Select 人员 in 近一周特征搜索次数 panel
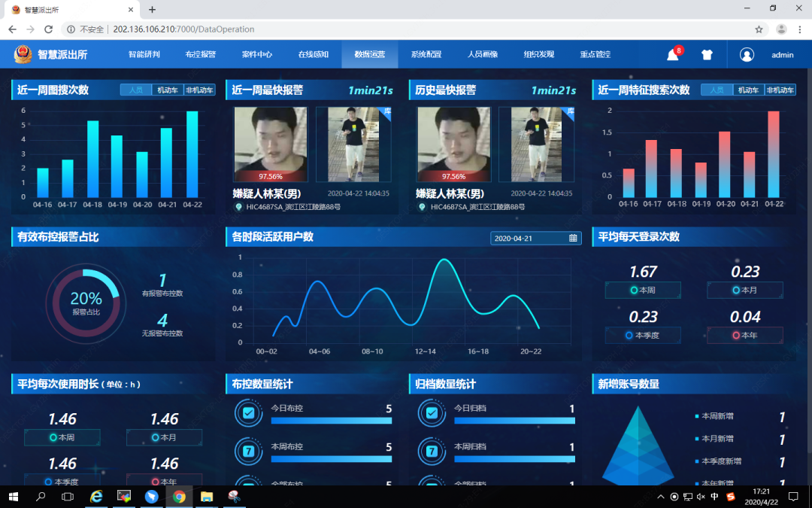 pyautogui.click(x=717, y=90)
